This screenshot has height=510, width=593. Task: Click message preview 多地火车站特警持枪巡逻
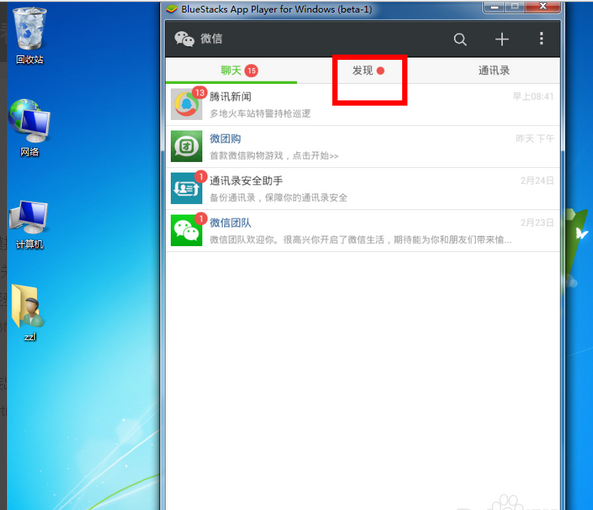(260, 113)
